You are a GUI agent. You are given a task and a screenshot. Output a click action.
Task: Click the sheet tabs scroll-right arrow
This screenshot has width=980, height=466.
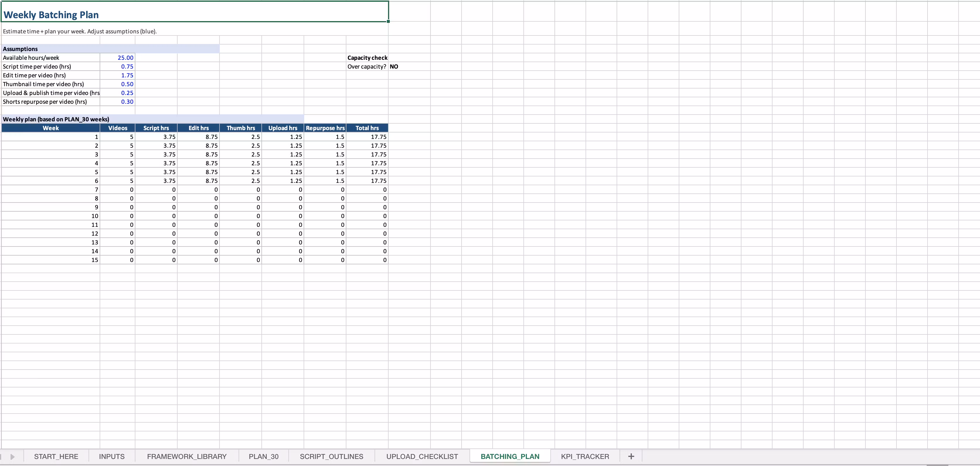pos(12,457)
